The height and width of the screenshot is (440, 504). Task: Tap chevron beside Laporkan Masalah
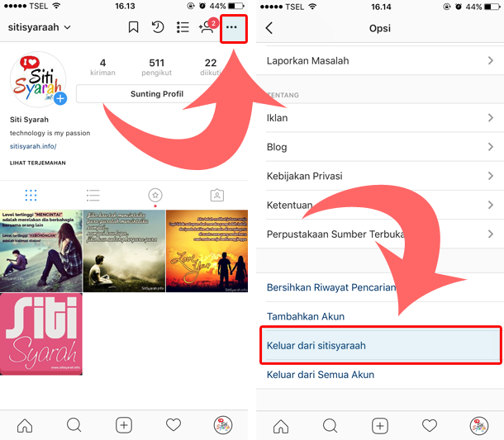pos(491,60)
